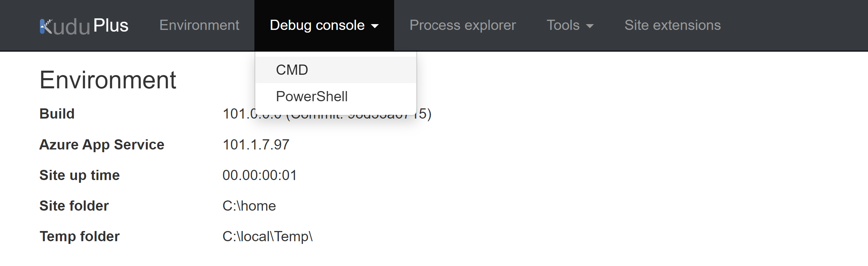868x266 pixels.
Task: Click the Build row label
Action: (x=57, y=114)
